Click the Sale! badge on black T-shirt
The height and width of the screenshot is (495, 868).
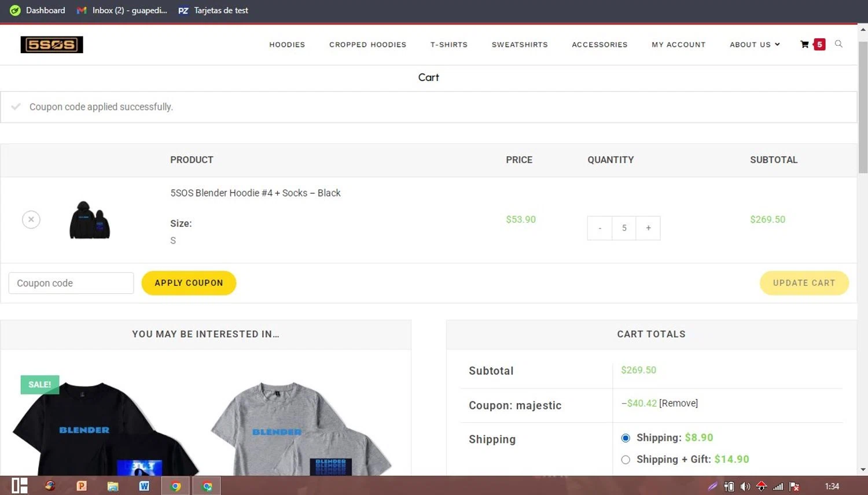(40, 385)
